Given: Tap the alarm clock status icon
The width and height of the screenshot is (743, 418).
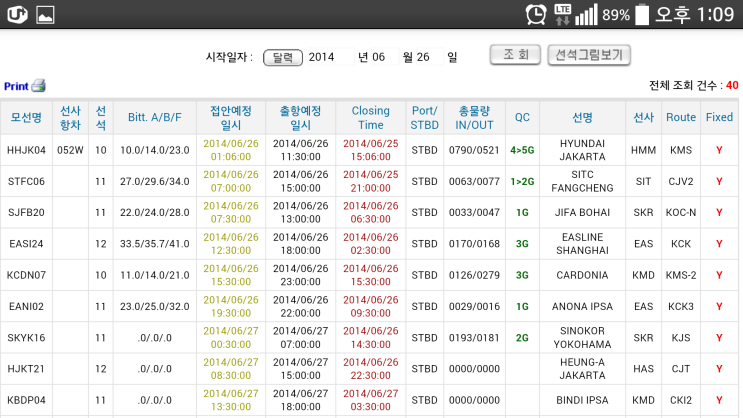Looking at the screenshot, I should point(536,15).
